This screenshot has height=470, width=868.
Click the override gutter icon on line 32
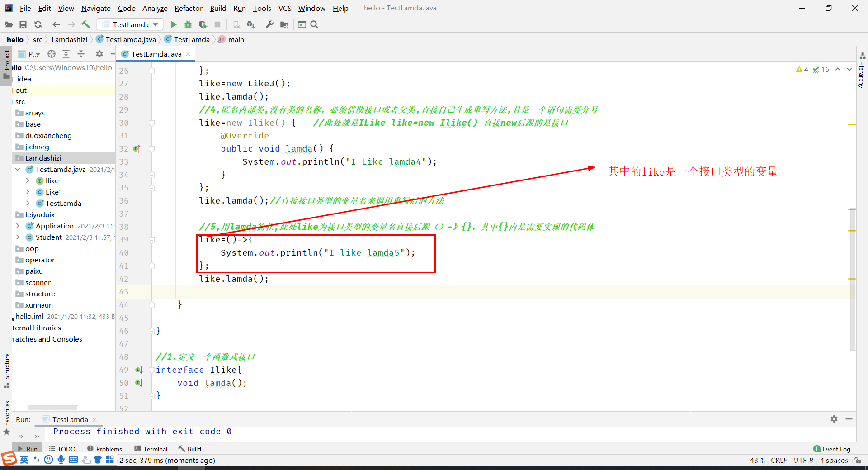click(137, 148)
